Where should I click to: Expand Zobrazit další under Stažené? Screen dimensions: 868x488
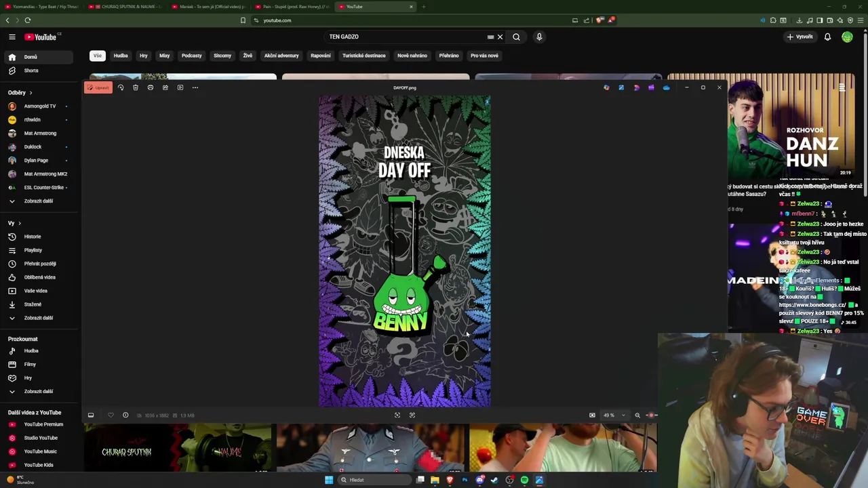click(37, 318)
